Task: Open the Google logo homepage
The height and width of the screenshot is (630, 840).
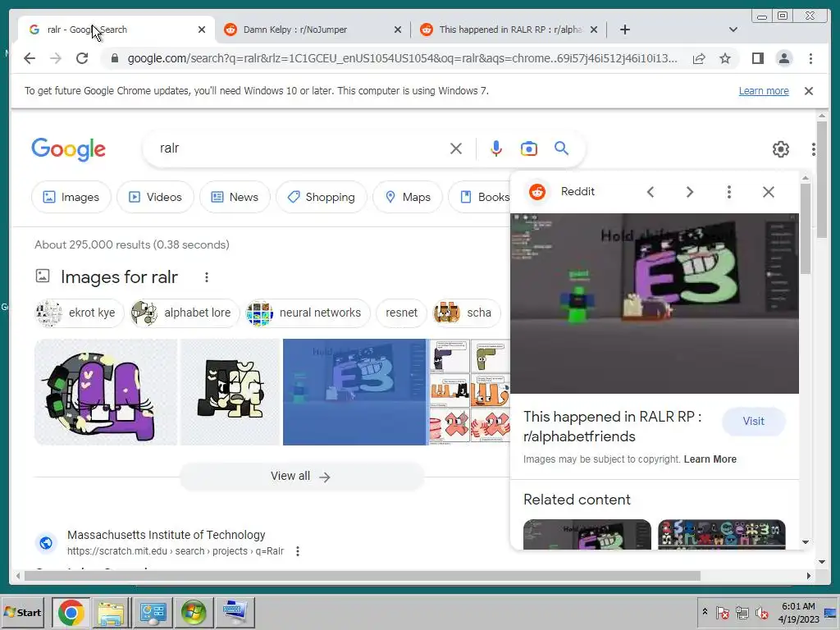Action: click(x=69, y=149)
